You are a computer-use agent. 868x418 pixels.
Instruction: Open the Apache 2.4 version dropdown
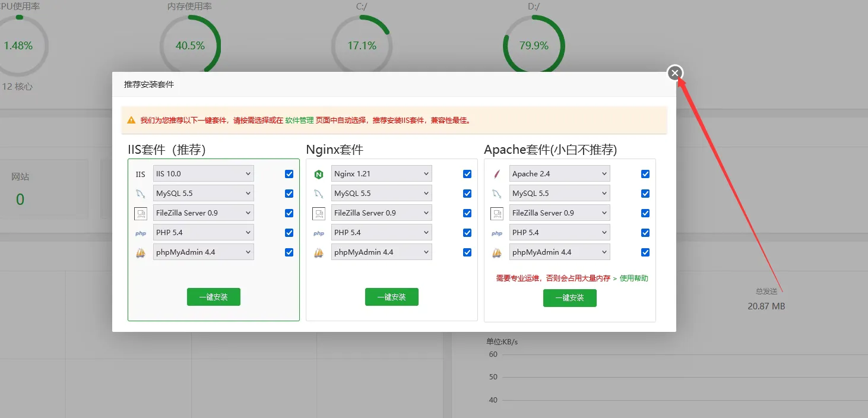pos(559,174)
